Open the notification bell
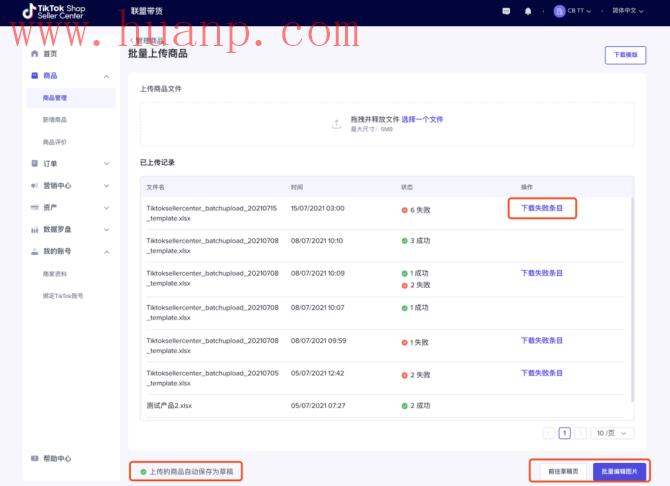This screenshot has height=486, width=670. (x=528, y=11)
